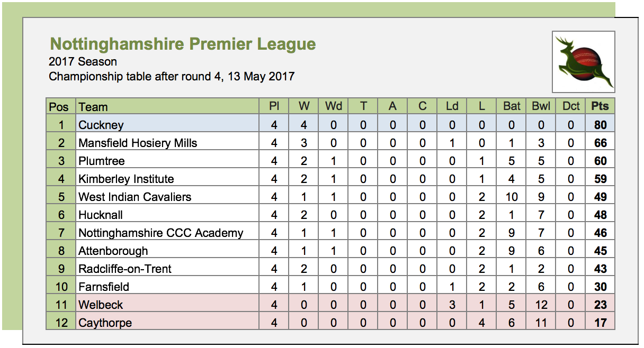Click the Bat column header

click(x=512, y=106)
